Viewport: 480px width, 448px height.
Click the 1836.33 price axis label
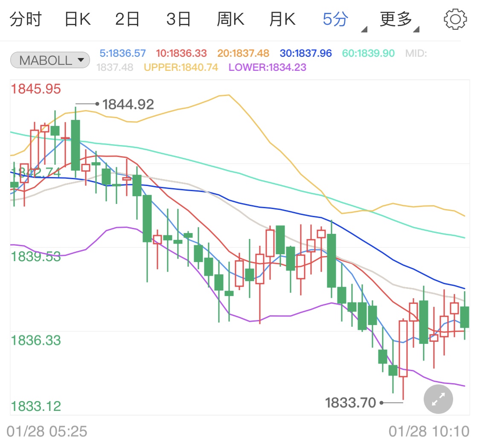pos(36,340)
